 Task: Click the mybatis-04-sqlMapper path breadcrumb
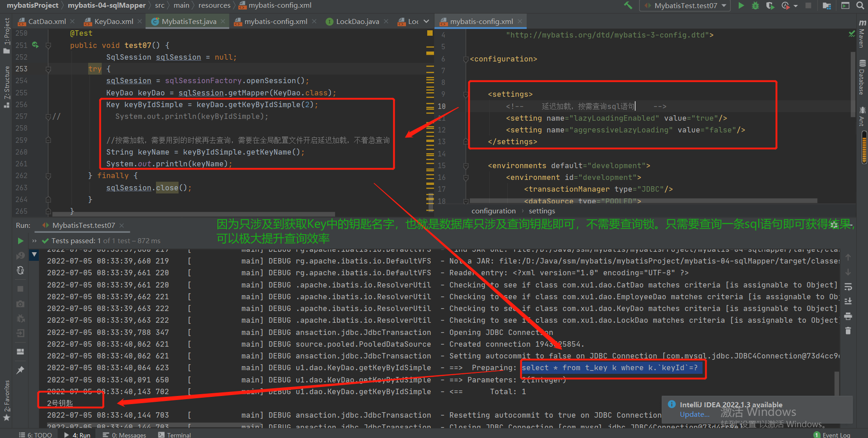tap(107, 5)
